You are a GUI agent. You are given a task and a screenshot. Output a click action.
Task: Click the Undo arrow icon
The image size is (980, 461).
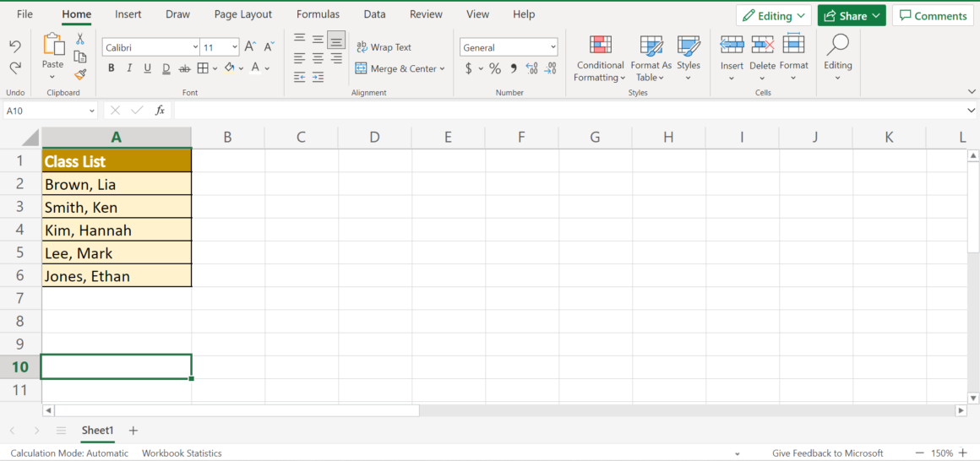15,46
